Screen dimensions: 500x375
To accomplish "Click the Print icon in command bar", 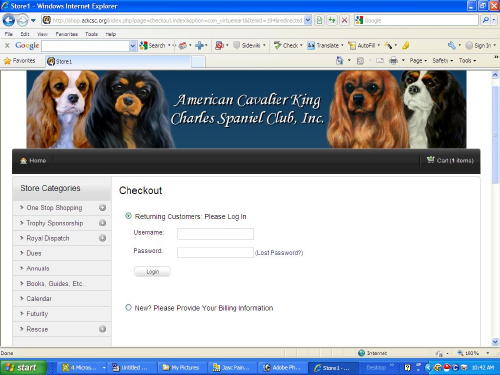I will click(x=394, y=61).
